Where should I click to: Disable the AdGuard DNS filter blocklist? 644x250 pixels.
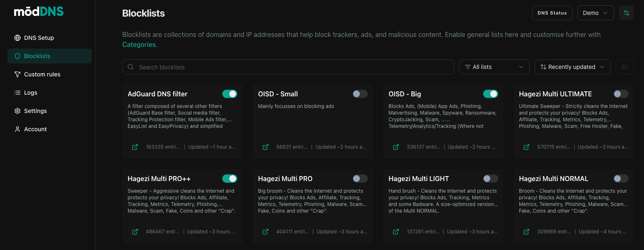coord(230,94)
